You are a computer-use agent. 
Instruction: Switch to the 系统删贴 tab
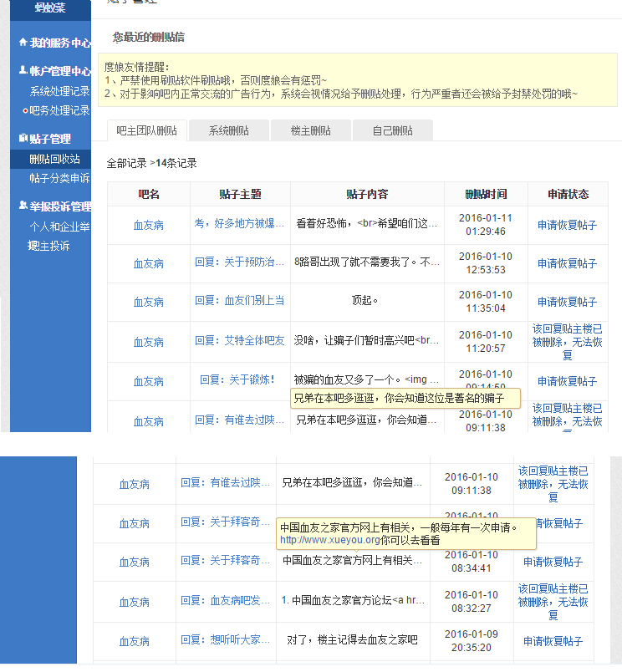pyautogui.click(x=229, y=130)
